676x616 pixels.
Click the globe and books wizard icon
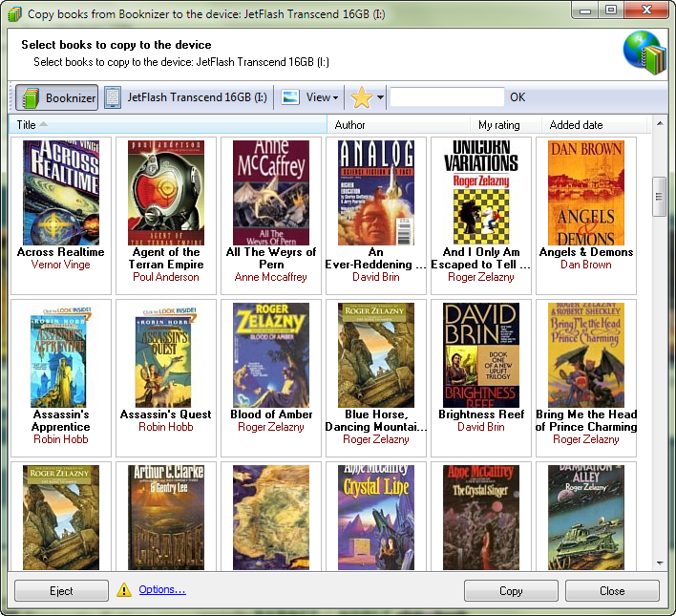pos(644,52)
